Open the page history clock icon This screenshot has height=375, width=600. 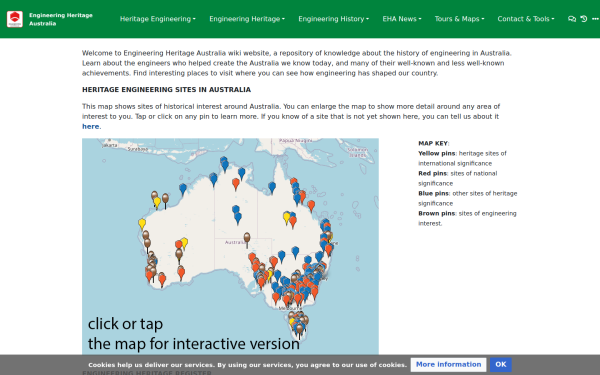click(x=584, y=19)
